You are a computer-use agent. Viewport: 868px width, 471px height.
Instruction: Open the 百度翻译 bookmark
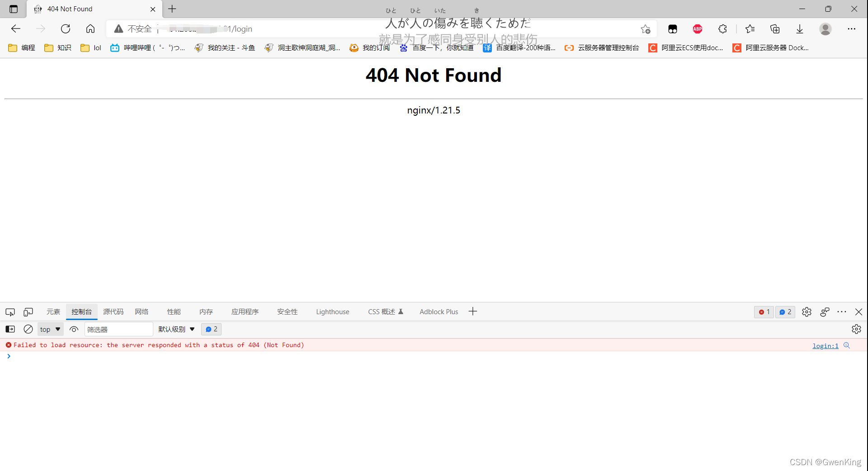click(519, 47)
